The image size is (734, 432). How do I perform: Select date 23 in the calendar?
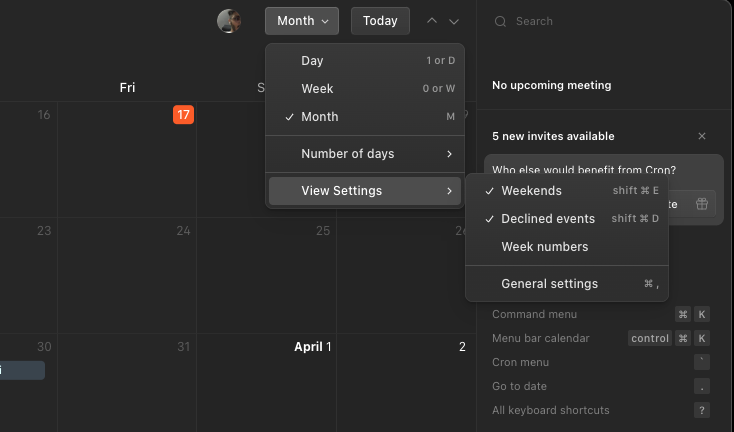[44, 231]
